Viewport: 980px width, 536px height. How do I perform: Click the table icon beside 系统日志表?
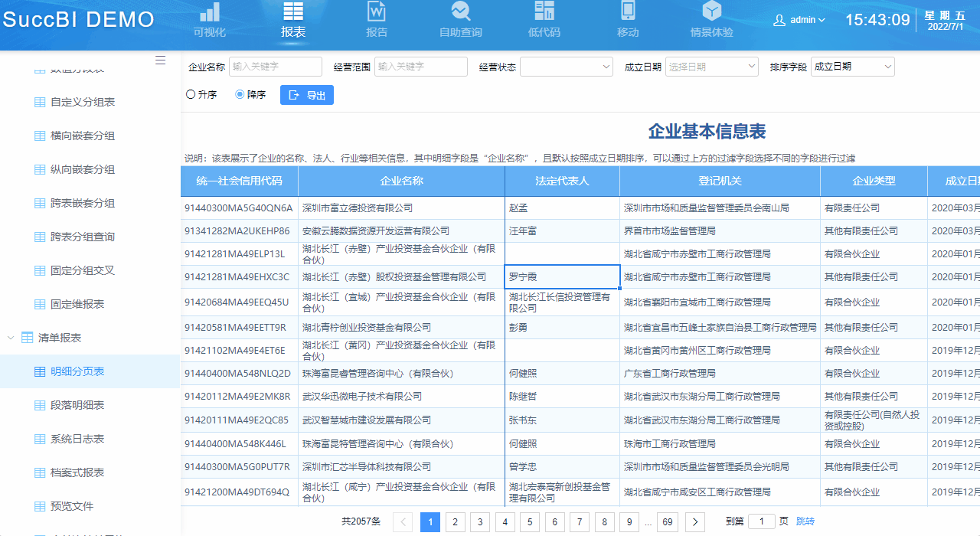point(40,439)
